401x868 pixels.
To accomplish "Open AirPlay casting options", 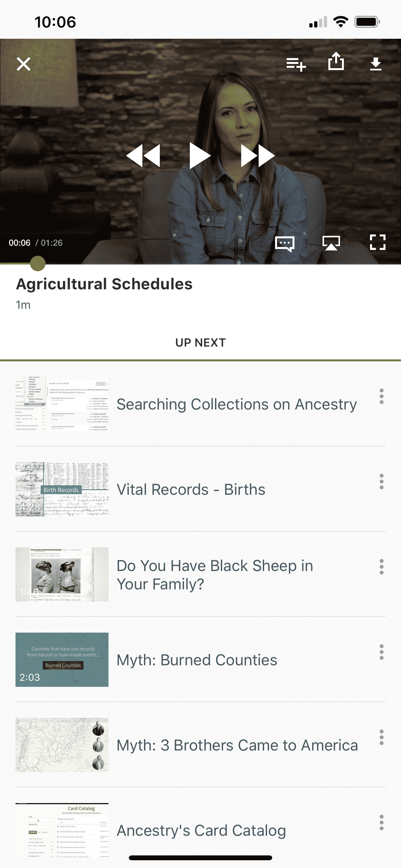I will [x=331, y=243].
